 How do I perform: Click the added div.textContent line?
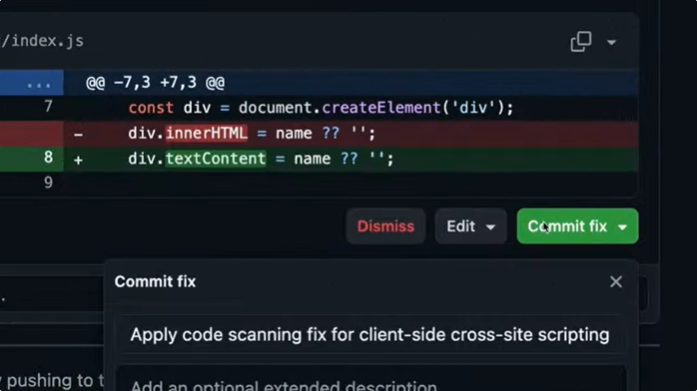pyautogui.click(x=319, y=159)
